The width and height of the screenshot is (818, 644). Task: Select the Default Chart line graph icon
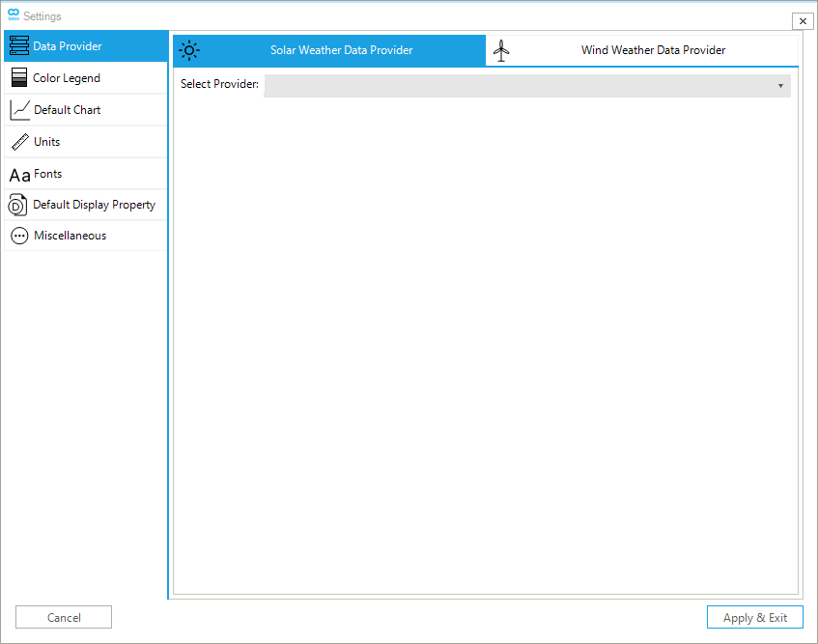pyautogui.click(x=19, y=110)
